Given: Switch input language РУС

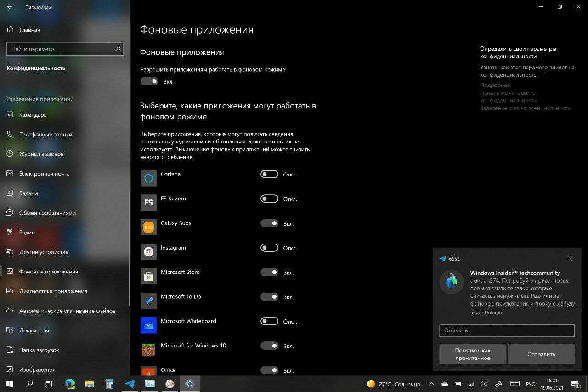Looking at the screenshot, I should point(530,384).
